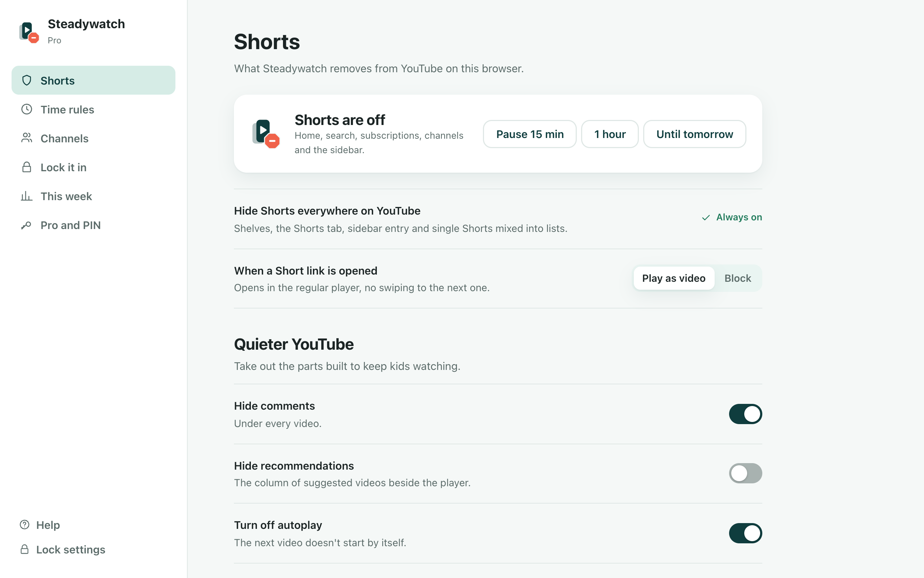Screen dimensions: 924x578
Task: Click the padlock icon beside Lock it in
Action: pos(27,167)
